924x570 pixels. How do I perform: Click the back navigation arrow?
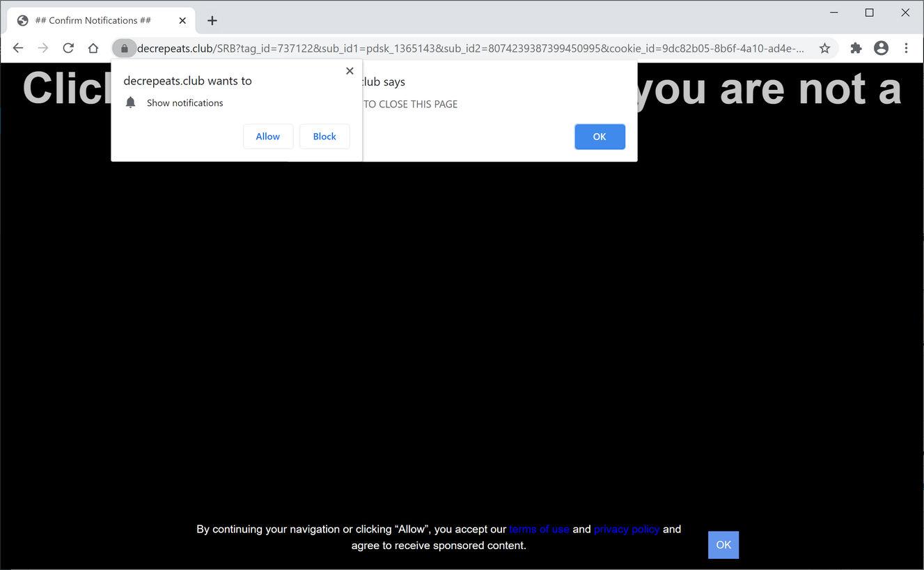pyautogui.click(x=18, y=47)
